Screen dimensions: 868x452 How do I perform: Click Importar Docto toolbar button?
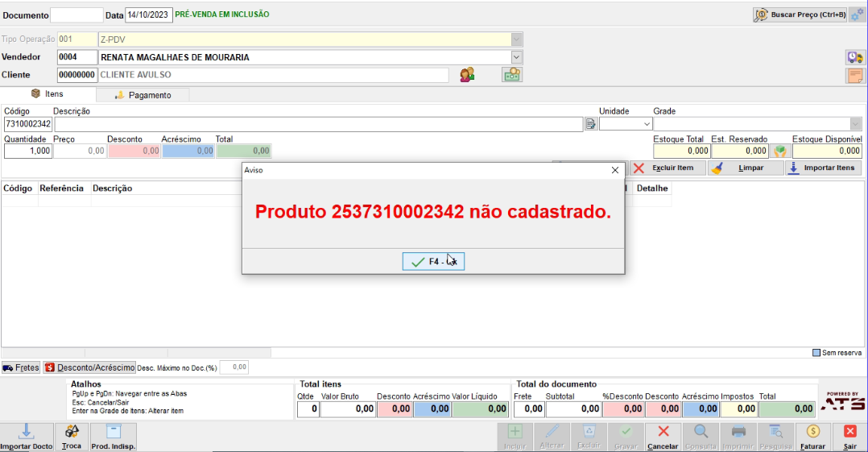[27, 437]
